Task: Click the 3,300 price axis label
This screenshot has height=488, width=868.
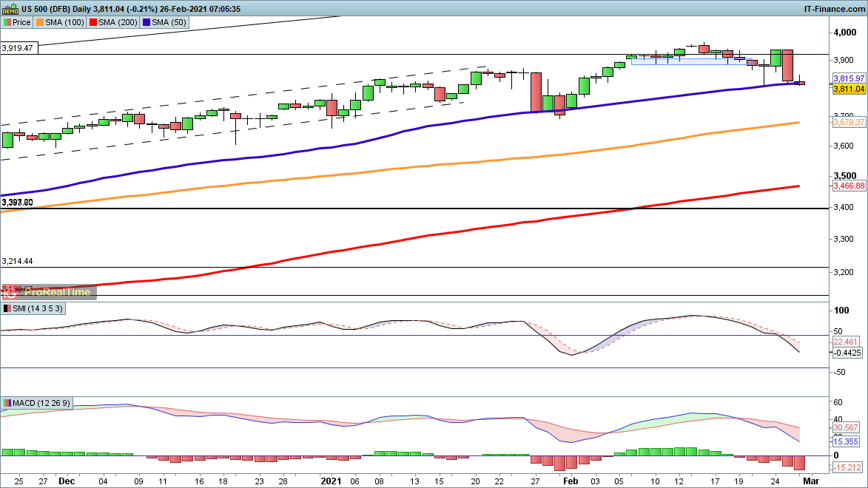Action: coord(844,239)
